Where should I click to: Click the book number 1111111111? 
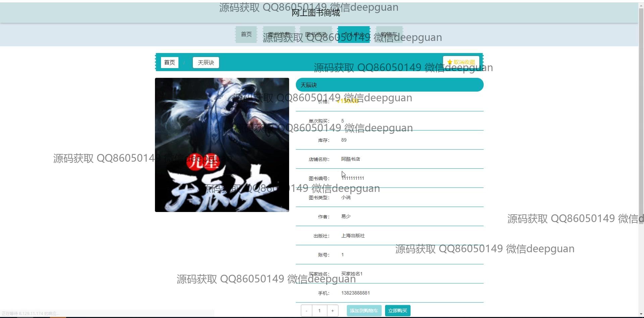coord(353,178)
